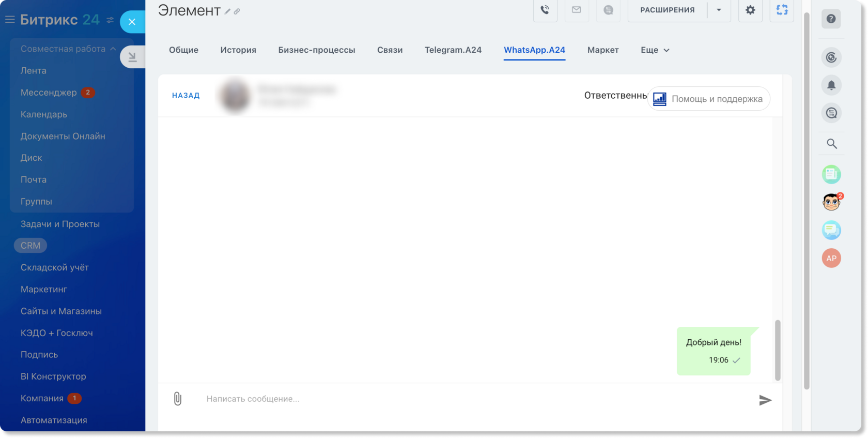Switch to the Telegram.A24 tab
The width and height of the screenshot is (868, 438).
pyautogui.click(x=453, y=50)
